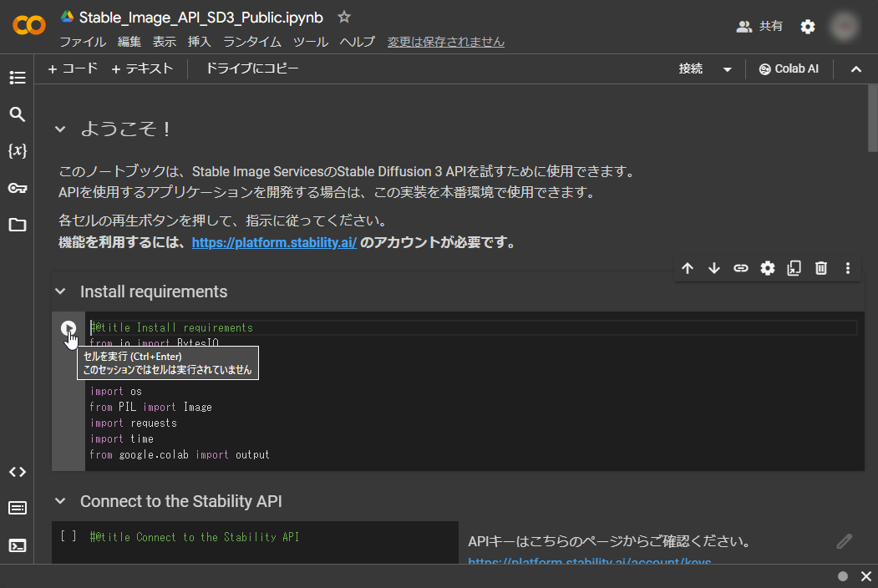Click the 変更は保存されません link
Viewport: 878px width, 588px height.
(x=446, y=42)
